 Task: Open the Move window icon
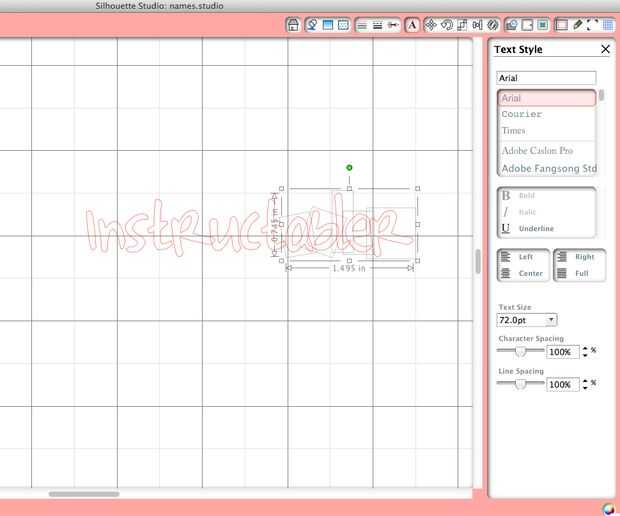click(x=431, y=25)
